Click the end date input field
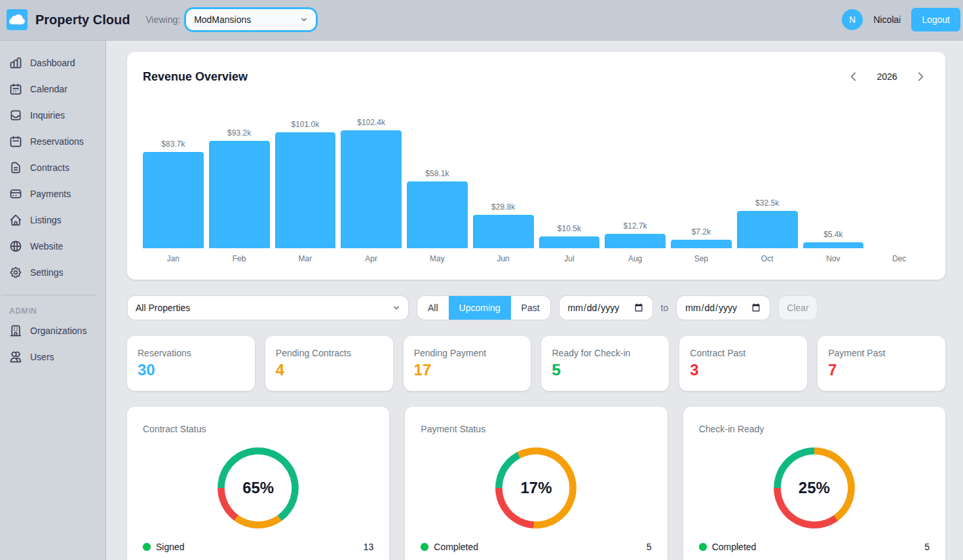The width and height of the screenshot is (963, 560). click(x=723, y=308)
